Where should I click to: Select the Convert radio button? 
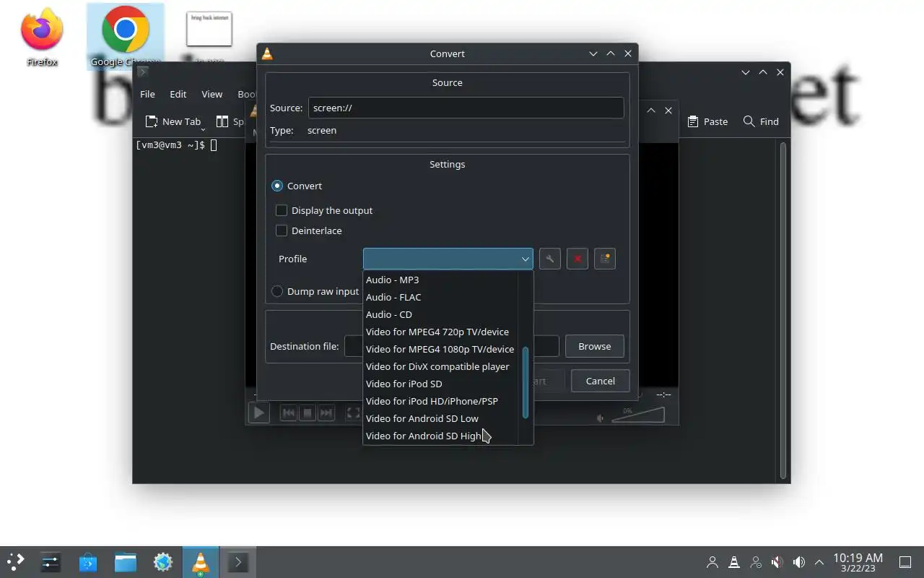click(277, 186)
